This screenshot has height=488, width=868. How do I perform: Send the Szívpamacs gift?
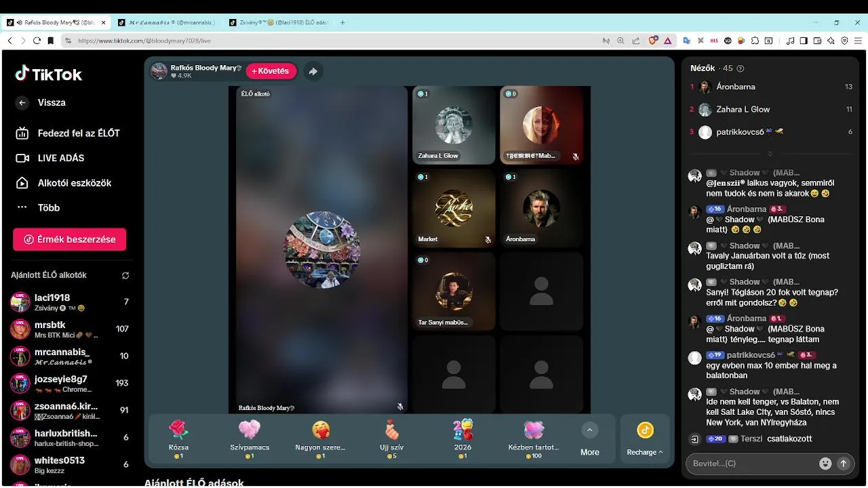tap(250, 439)
